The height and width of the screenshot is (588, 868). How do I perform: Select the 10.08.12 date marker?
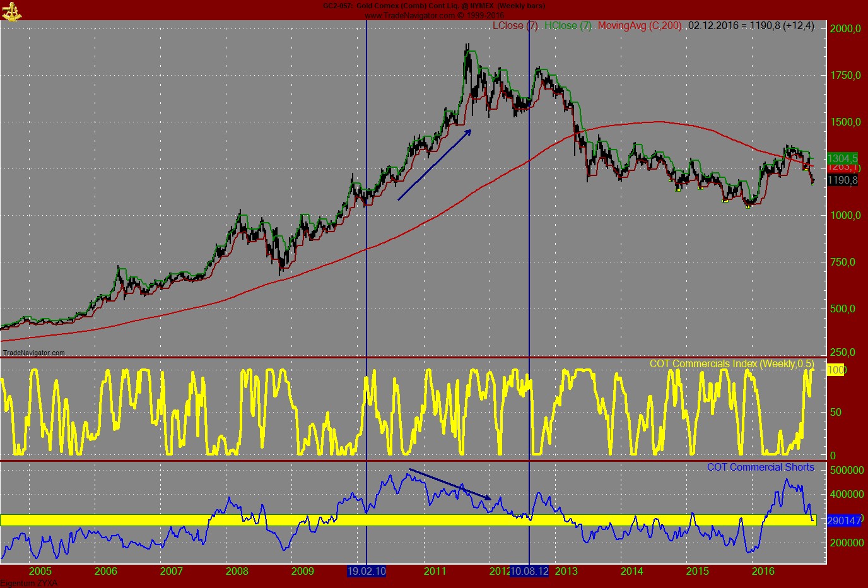[529, 571]
